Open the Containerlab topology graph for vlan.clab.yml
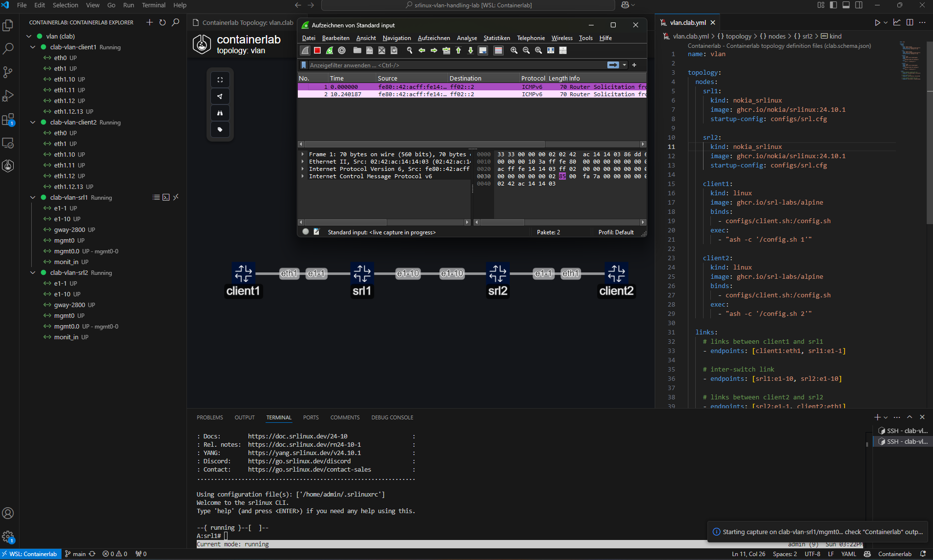This screenshot has height=560, width=933. pos(897,22)
